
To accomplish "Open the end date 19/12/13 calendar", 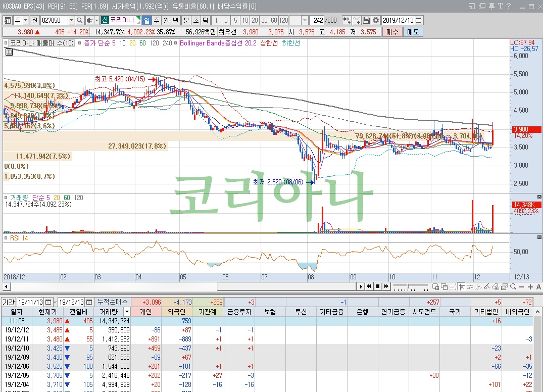I will click(89, 302).
